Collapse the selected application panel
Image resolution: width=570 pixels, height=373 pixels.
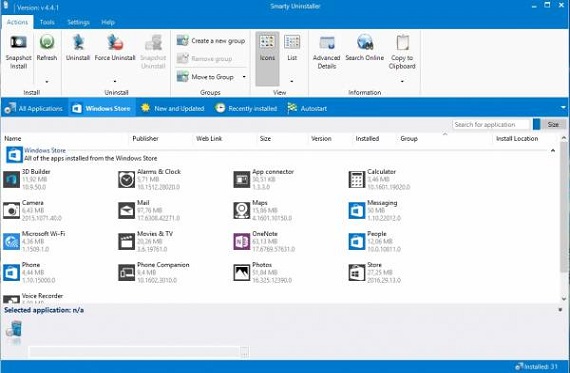pyautogui.click(x=560, y=310)
